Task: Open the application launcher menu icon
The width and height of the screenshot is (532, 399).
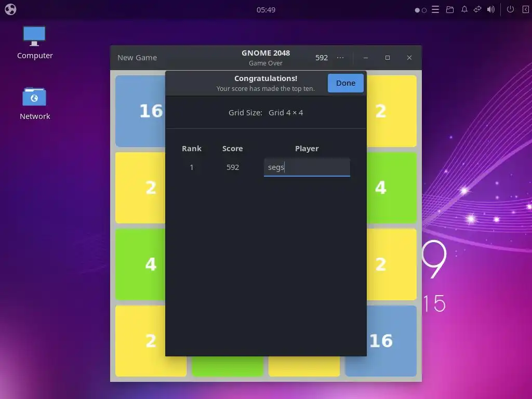Action: coord(10,9)
